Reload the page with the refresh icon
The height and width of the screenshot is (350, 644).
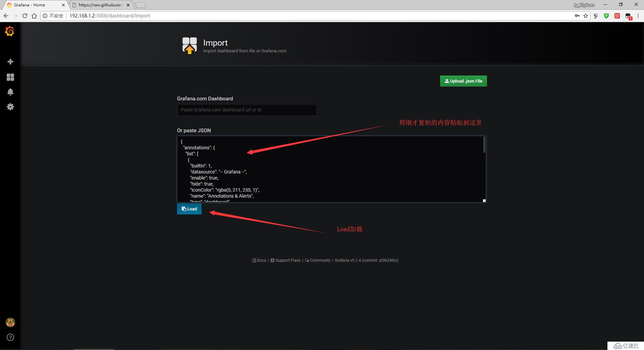25,16
